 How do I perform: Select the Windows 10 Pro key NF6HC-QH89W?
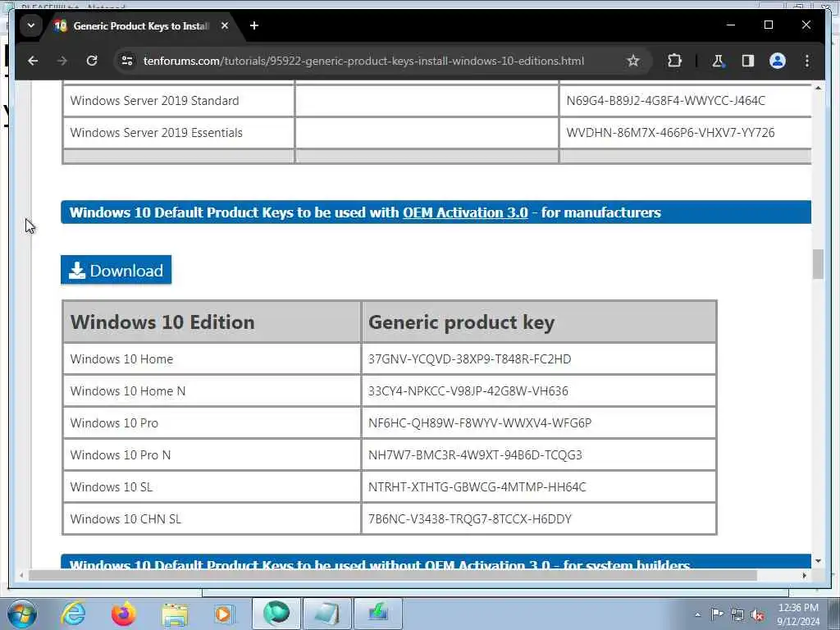[x=479, y=423]
